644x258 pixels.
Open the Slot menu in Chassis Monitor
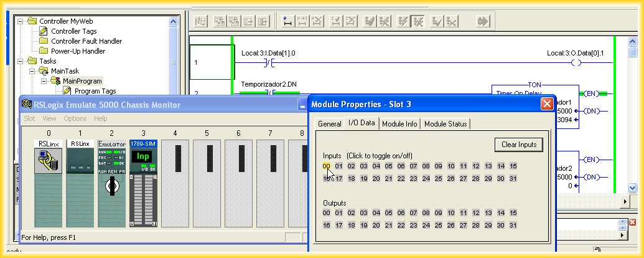click(29, 118)
